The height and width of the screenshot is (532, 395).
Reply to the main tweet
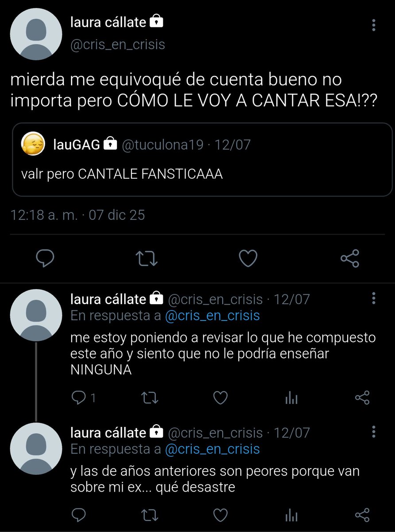coord(44,258)
